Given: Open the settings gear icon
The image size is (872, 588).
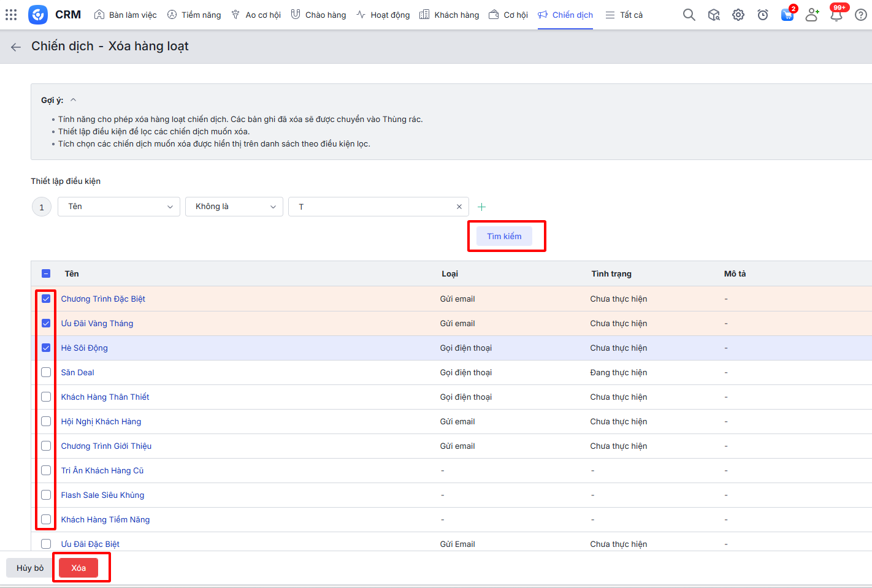Looking at the screenshot, I should tap(738, 15).
